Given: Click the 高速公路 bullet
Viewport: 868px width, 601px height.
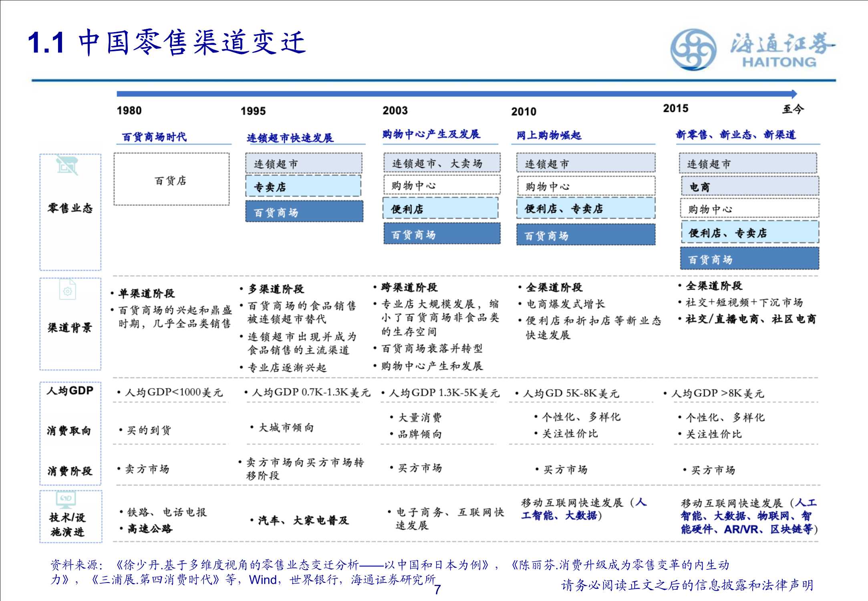Looking at the screenshot, I should [146, 528].
